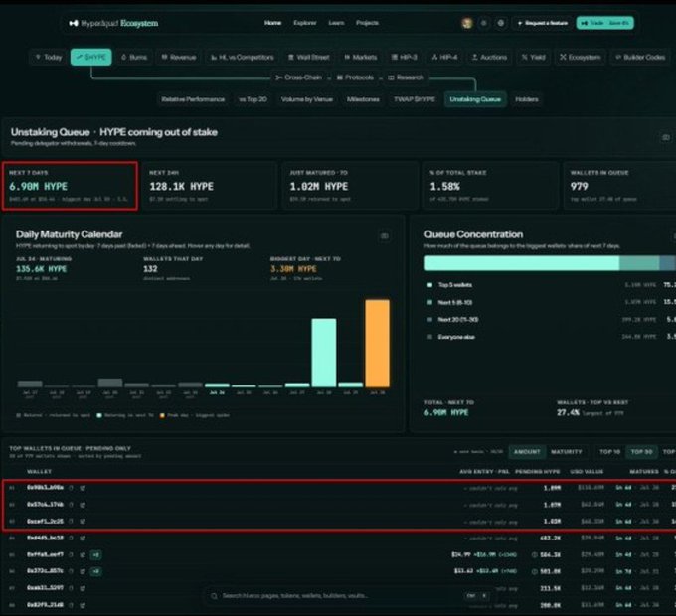This screenshot has height=616, width=676.
Task: Click the camera icon on Daily Maturity Calendar
Action: coord(384,236)
